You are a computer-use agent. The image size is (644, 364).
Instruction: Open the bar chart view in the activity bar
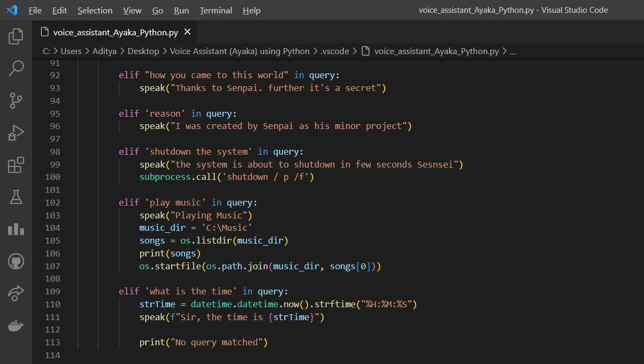coord(16,229)
